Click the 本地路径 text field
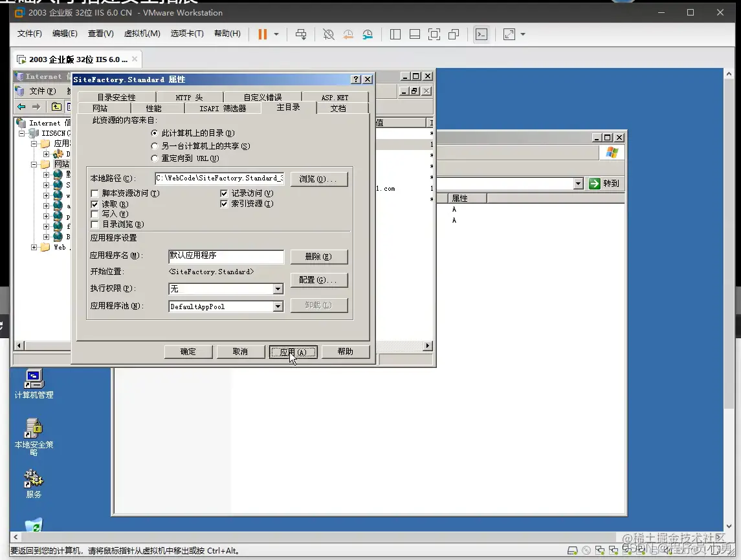 coord(220,178)
